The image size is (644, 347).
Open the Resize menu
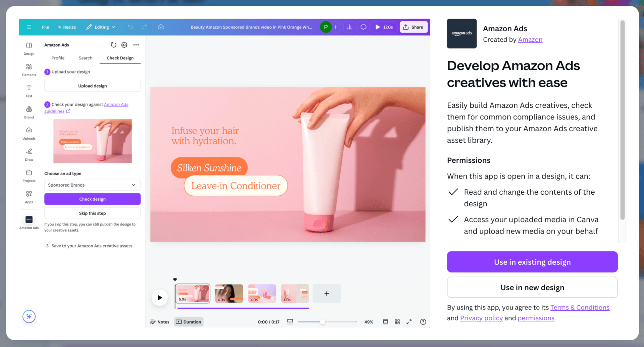67,27
